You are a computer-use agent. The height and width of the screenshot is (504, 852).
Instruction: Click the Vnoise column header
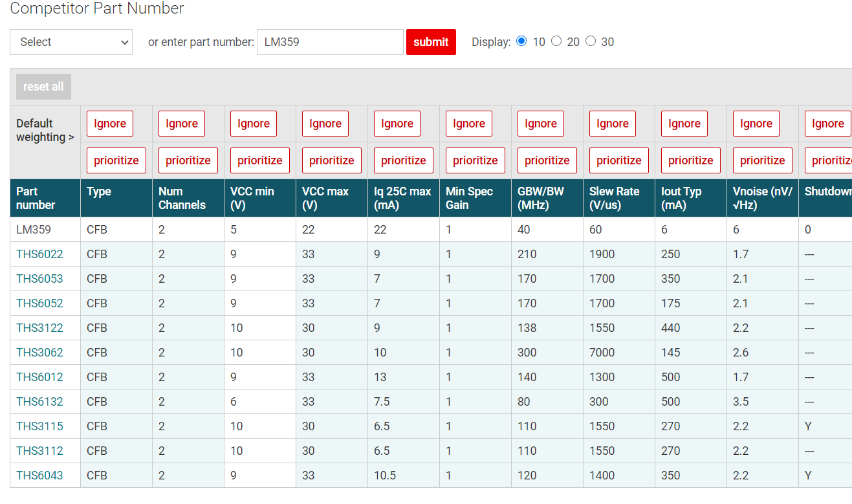(x=762, y=198)
